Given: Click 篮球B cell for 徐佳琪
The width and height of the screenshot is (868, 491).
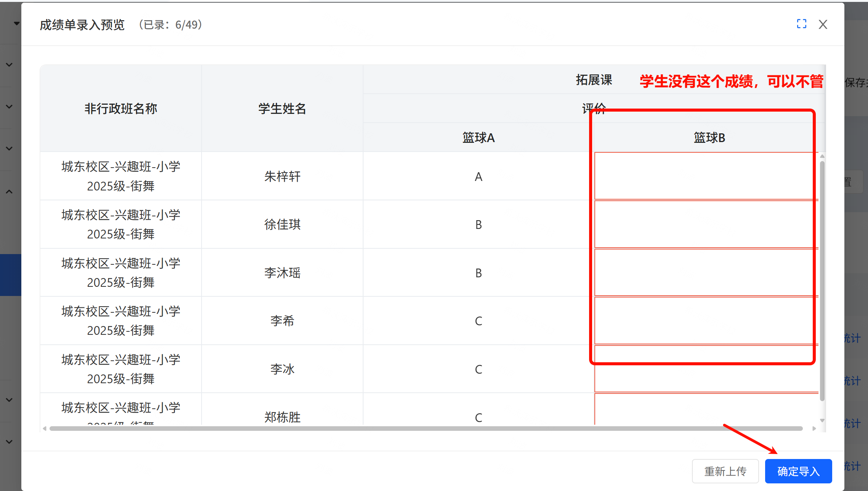Looking at the screenshot, I should pyautogui.click(x=705, y=224).
